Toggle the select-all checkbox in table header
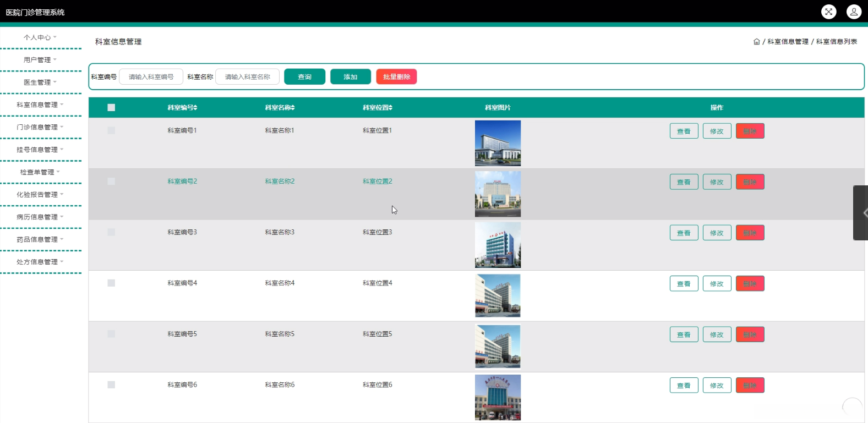The height and width of the screenshot is (423, 868). coord(111,108)
